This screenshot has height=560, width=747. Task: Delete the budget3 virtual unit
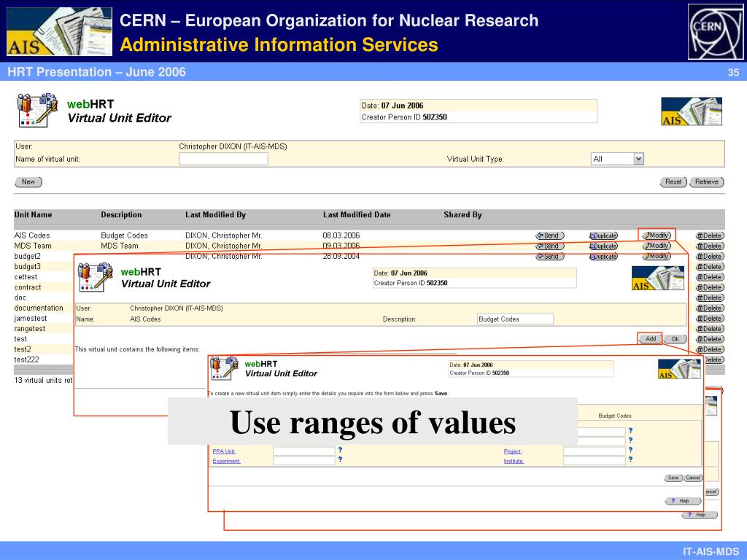710,267
